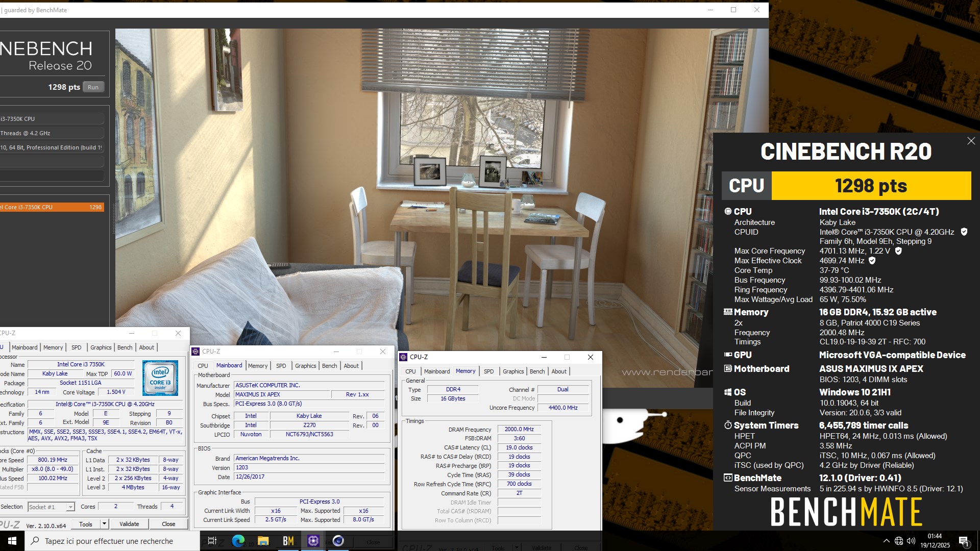
Task: Click the Model field MAXIMUS IX APEX
Action: pos(282,394)
